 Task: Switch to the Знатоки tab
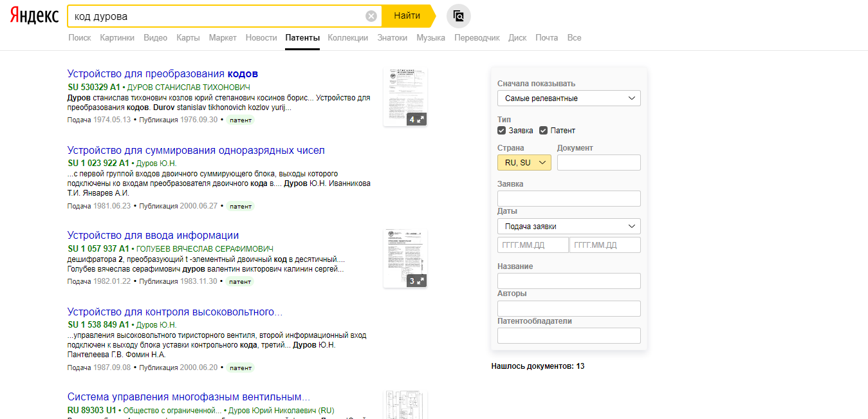pyautogui.click(x=392, y=38)
